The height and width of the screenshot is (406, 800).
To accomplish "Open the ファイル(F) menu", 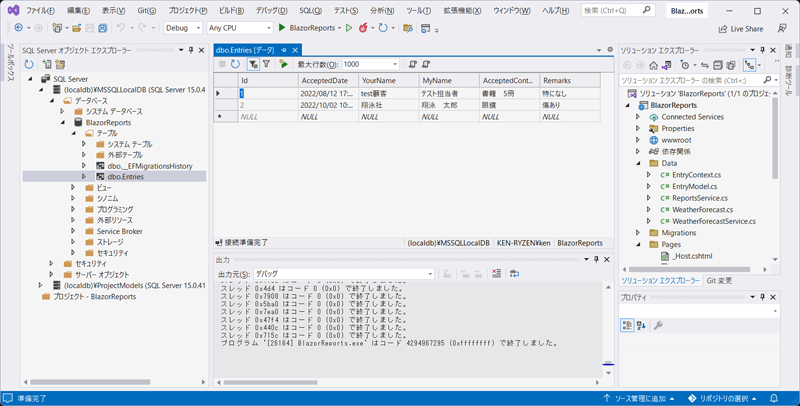I will [x=40, y=11].
